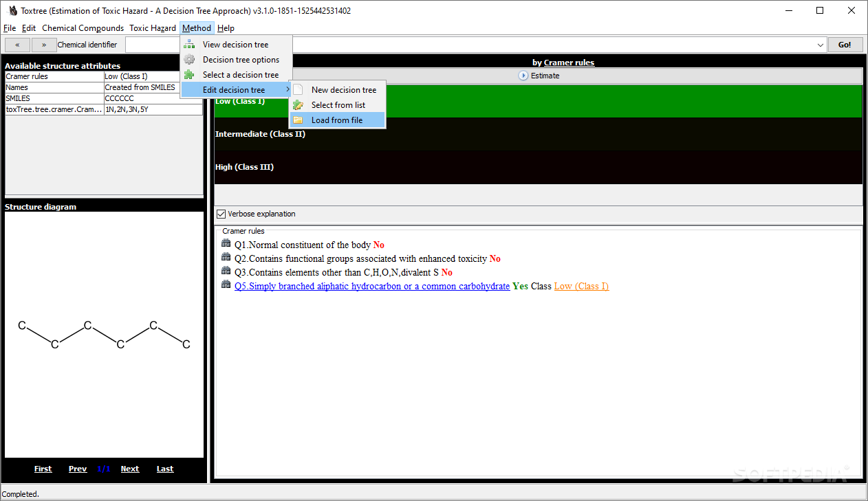
Task: Select the toxTree.tree.cramer attribute cell
Action: coord(54,109)
